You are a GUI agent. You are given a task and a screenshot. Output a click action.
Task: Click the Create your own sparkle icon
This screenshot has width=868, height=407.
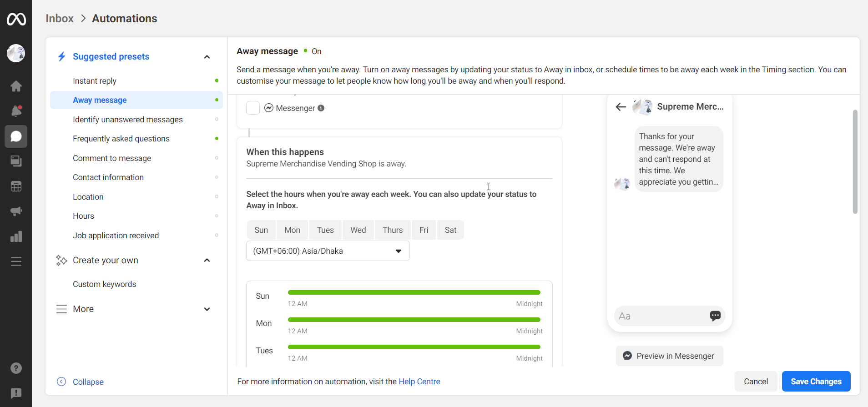[61, 260]
